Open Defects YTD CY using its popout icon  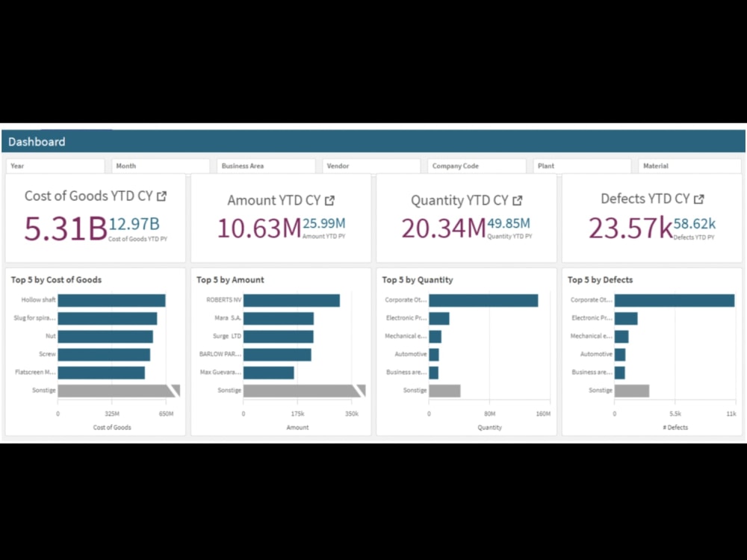point(698,199)
